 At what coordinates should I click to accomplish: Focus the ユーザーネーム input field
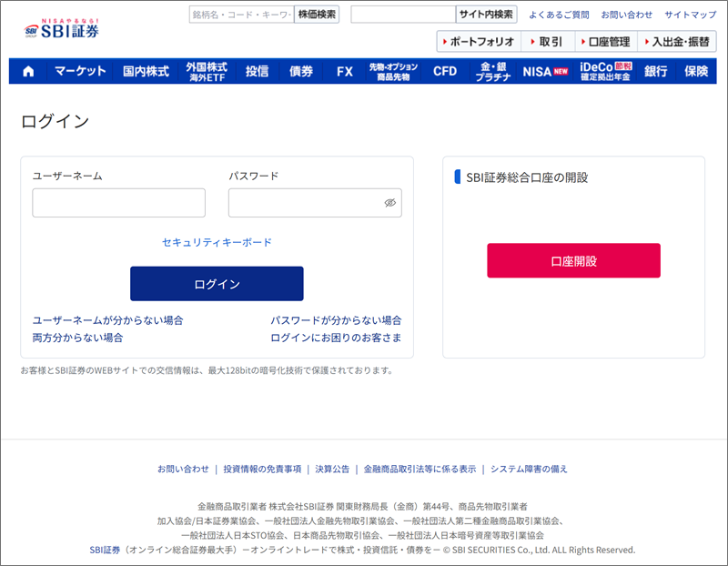119,202
